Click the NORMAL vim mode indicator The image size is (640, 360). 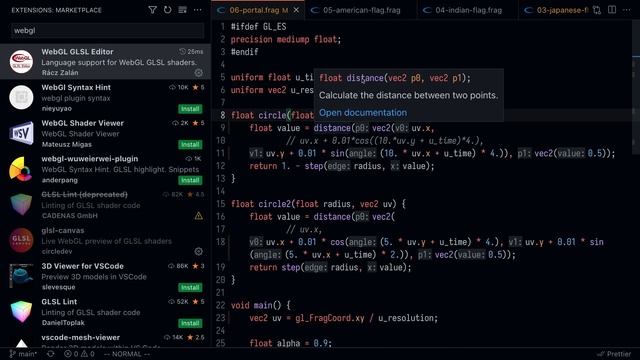point(127,354)
